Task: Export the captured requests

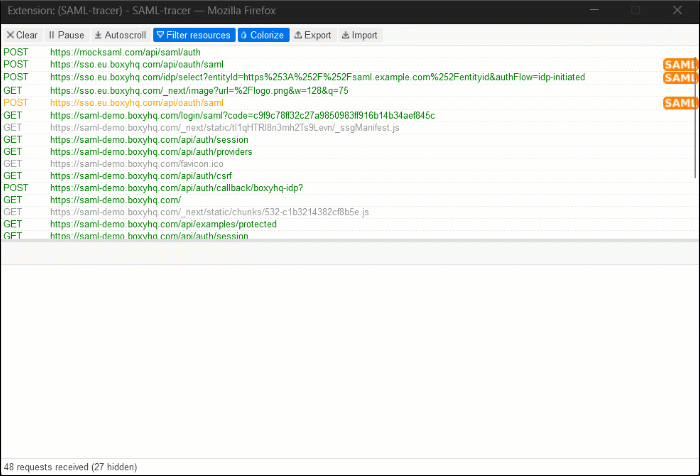Action: 313,35
